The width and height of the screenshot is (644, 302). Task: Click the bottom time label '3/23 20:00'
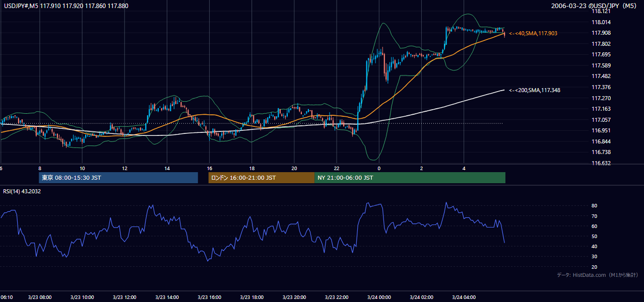(294, 297)
